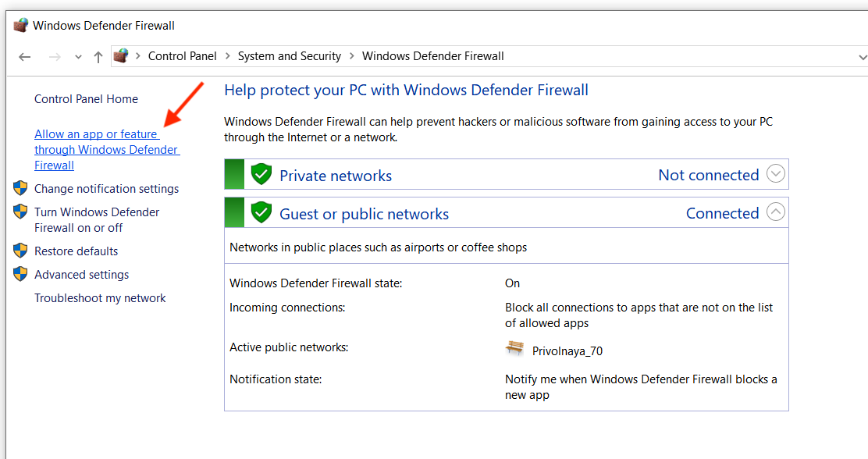Select the Windows Defender Firewall breadcrumb
868x459 pixels.
(x=433, y=56)
